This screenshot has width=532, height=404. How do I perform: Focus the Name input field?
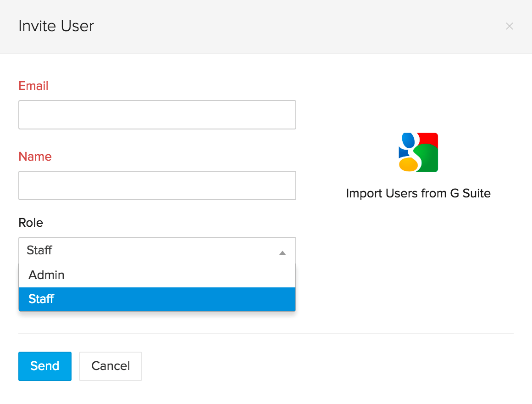tap(157, 185)
